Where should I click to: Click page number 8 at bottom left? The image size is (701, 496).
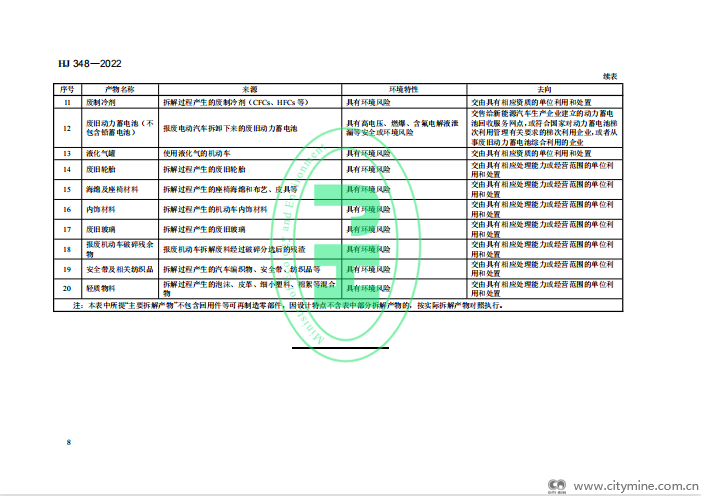pyautogui.click(x=68, y=442)
